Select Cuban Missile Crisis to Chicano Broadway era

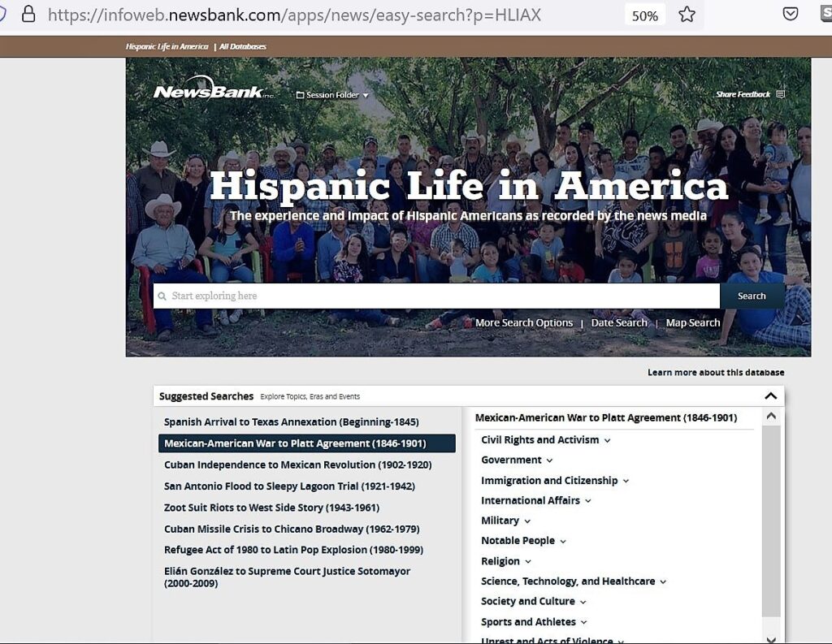coord(292,529)
